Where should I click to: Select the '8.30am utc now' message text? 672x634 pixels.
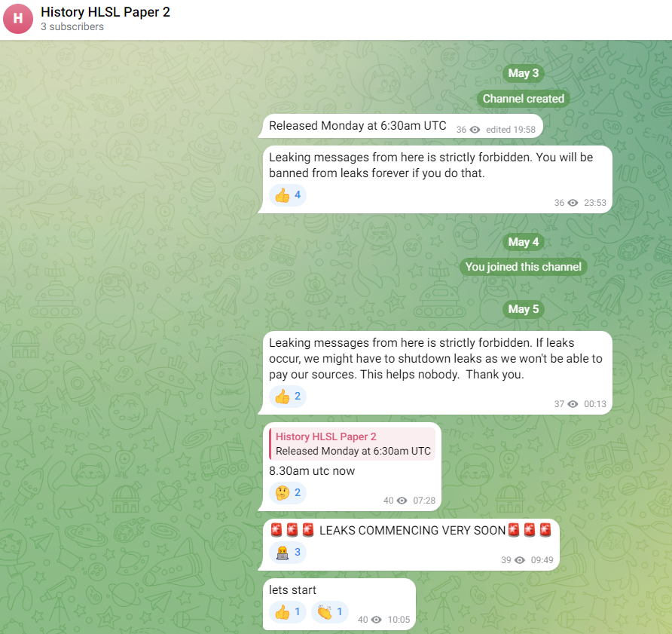click(x=312, y=471)
